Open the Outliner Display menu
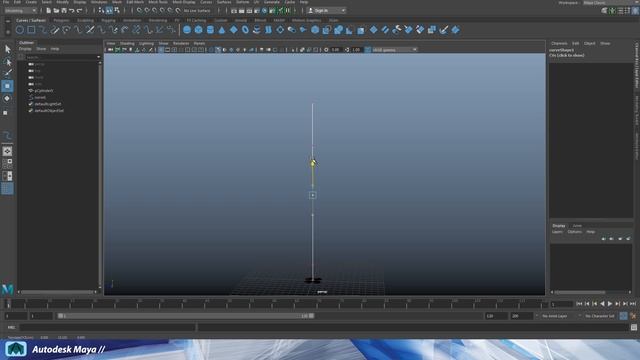Viewport: 640px width, 360px height. click(x=25, y=49)
